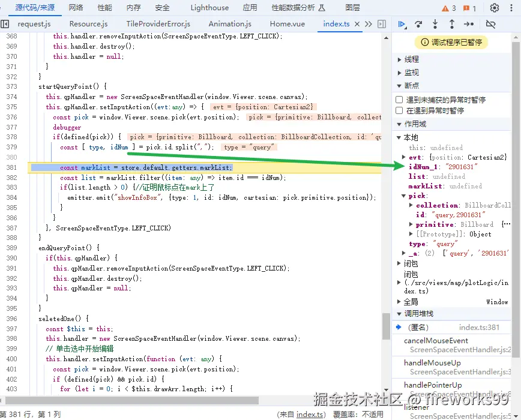This screenshot has width=521, height=420.
Task: Show more hidden file tabs
Action: click(x=370, y=24)
